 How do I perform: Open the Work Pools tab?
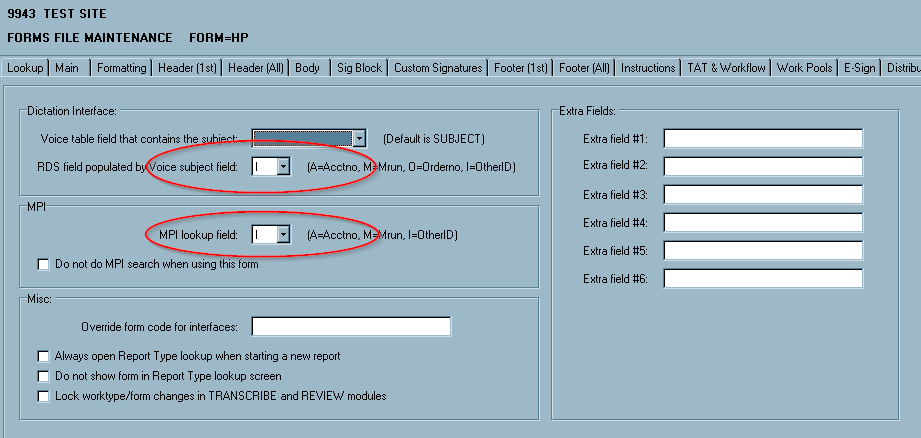pos(804,68)
